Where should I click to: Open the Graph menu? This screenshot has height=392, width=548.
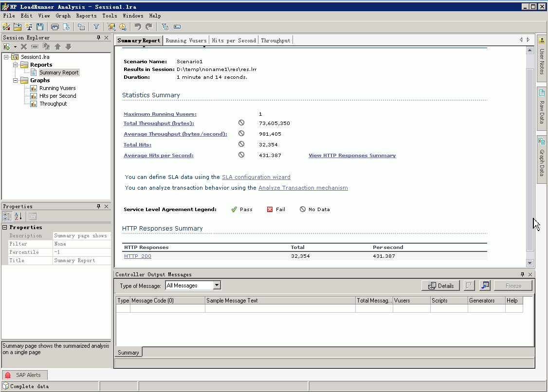pyautogui.click(x=63, y=16)
